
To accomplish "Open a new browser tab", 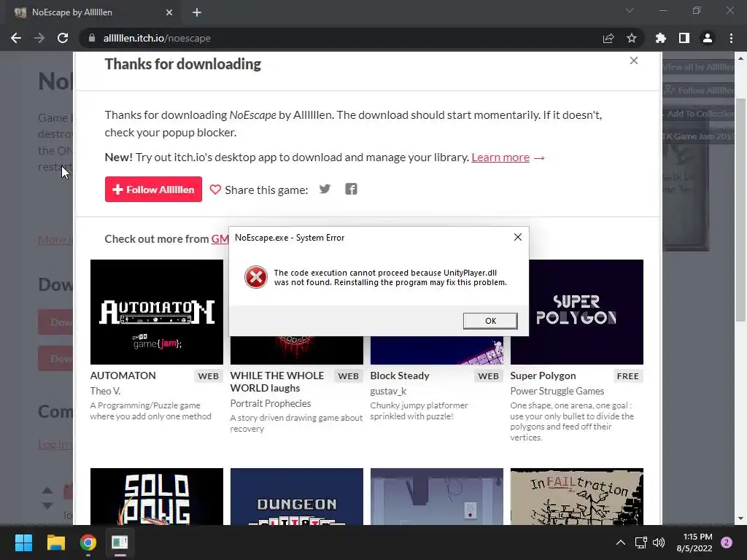I will [197, 12].
